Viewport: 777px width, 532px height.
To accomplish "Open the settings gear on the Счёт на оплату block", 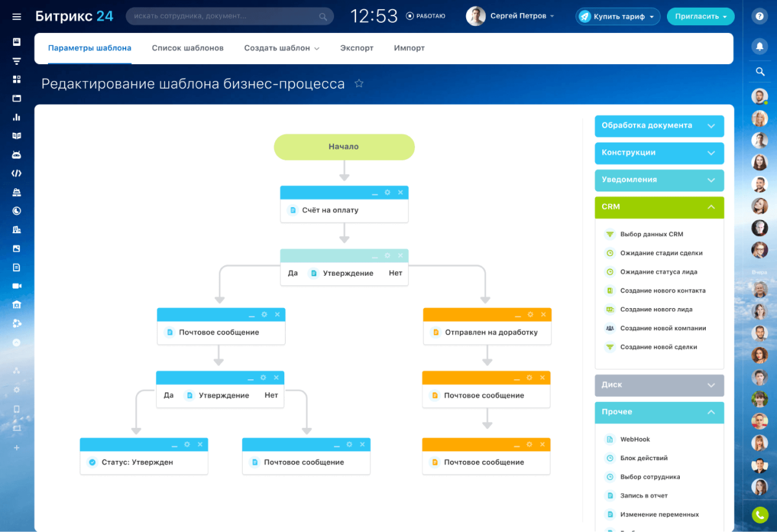I will click(387, 192).
